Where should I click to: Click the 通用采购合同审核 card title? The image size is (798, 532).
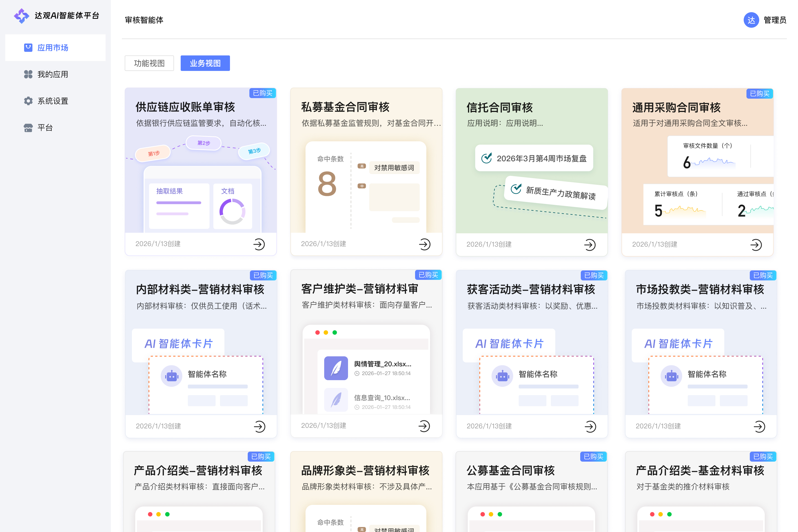click(x=677, y=108)
